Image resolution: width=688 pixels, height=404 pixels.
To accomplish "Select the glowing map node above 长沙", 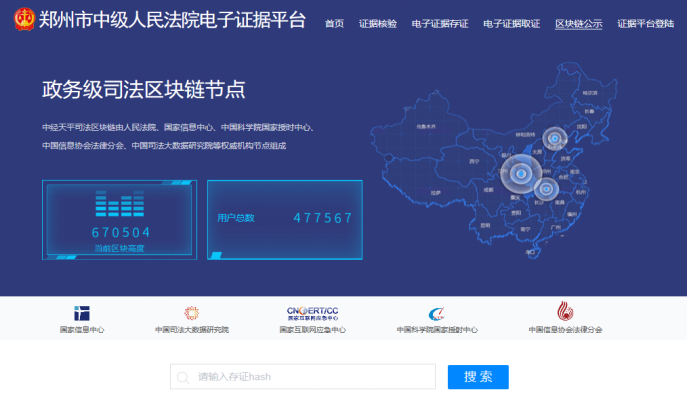I will [546, 189].
